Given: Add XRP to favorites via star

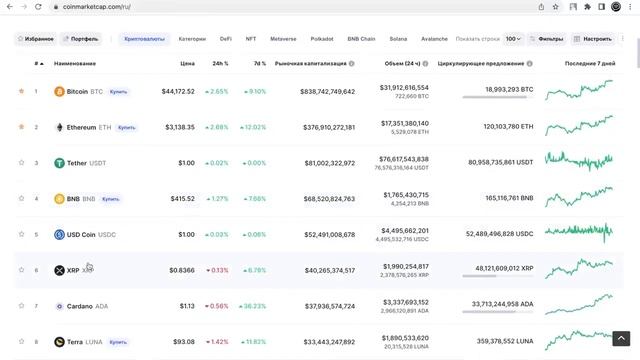Looking at the screenshot, I should (21, 270).
